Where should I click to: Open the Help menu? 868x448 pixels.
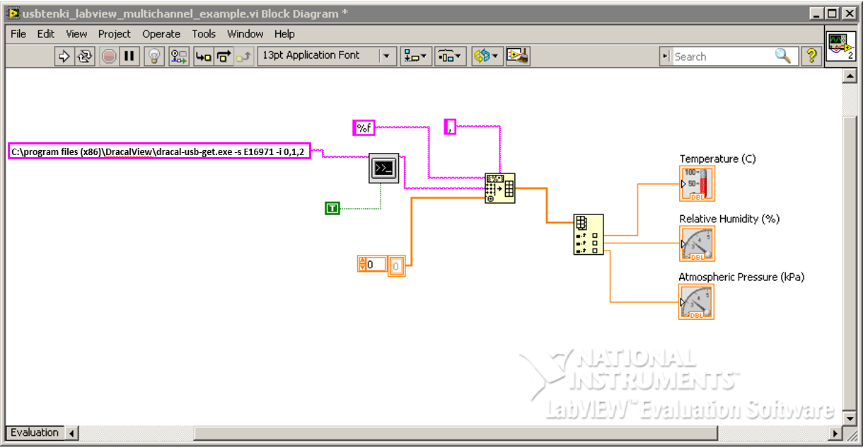tap(284, 34)
